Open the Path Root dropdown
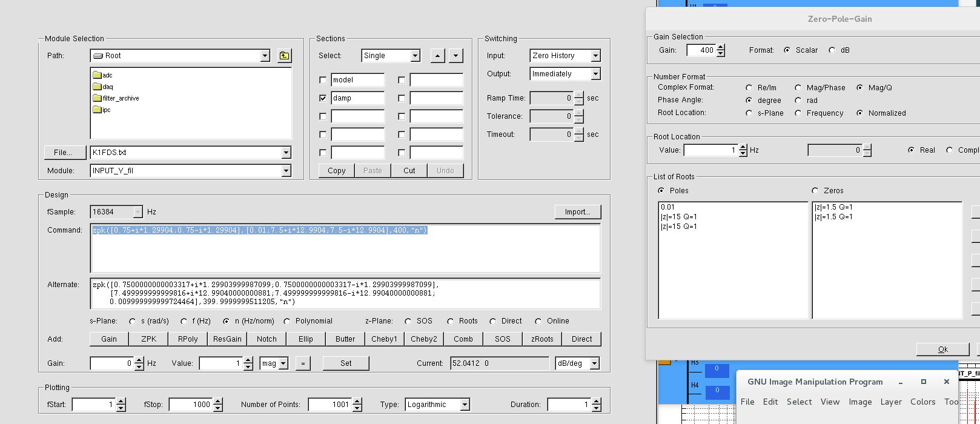 click(265, 56)
